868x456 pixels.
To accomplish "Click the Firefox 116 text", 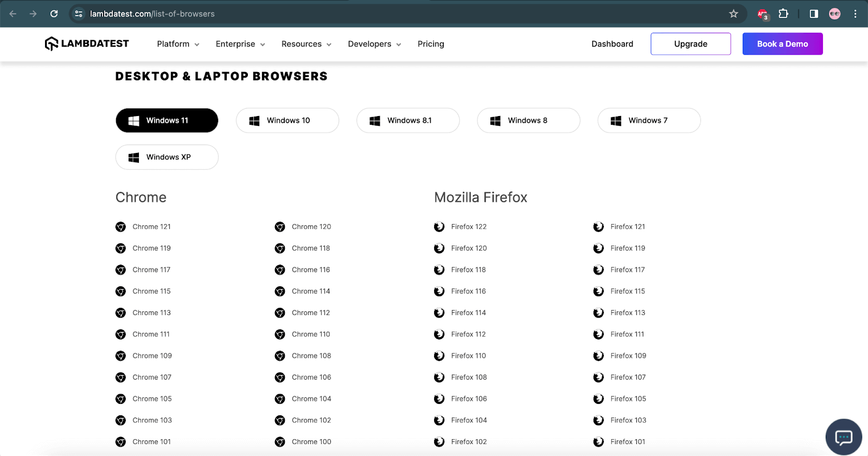I will tap(469, 291).
